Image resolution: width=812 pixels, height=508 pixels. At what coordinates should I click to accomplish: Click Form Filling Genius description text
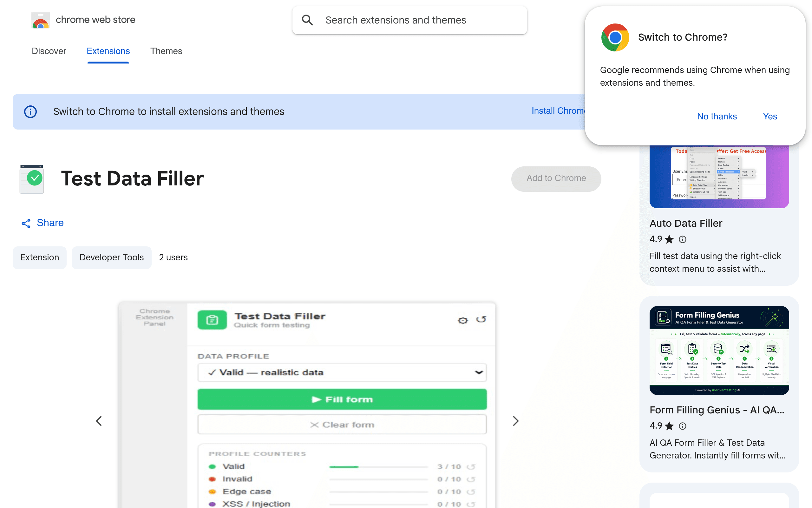(717, 449)
